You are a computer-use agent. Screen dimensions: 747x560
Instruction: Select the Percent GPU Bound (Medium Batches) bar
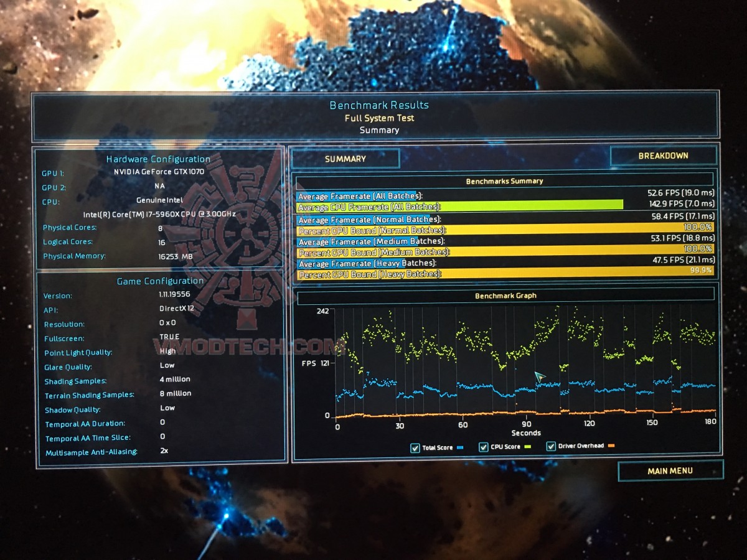(x=505, y=251)
